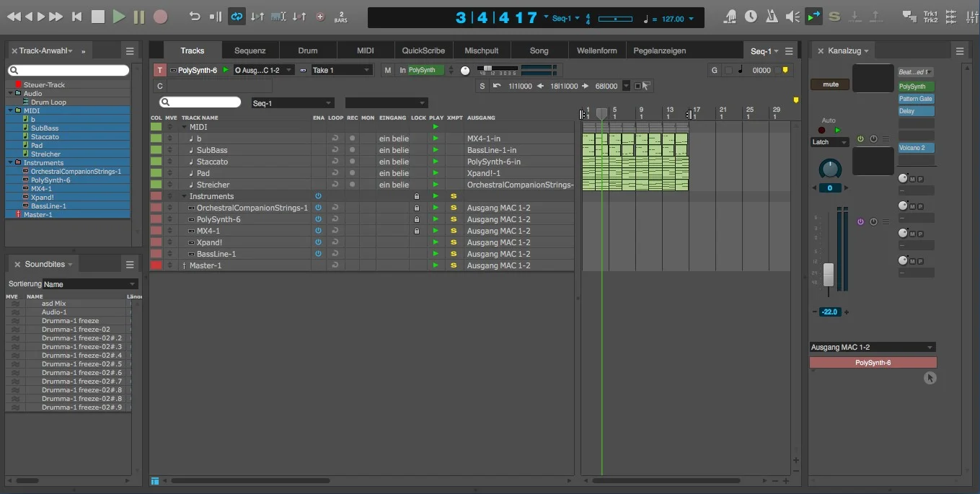Click the mute button in the Kanalzug
This screenshot has width=980, height=494.
[x=831, y=84]
